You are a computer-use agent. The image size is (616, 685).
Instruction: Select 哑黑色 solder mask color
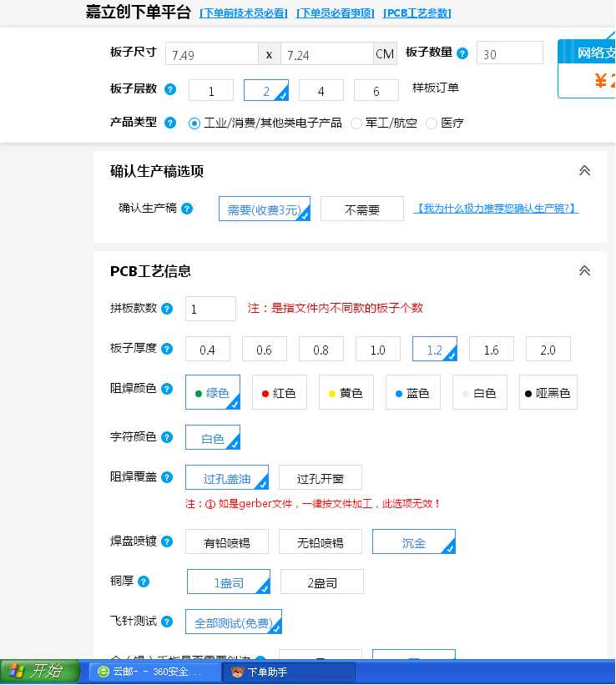pyautogui.click(x=548, y=392)
